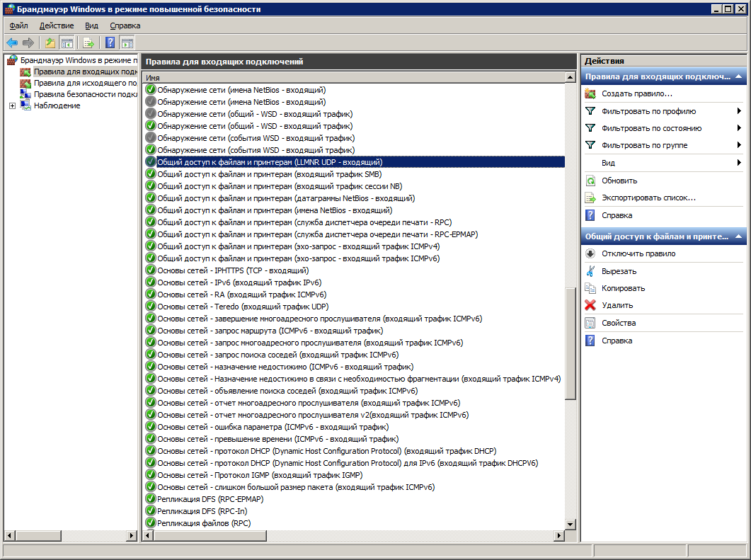Click the upper 'Справка' help icon in Actions
The width and height of the screenshot is (751, 560).
(590, 215)
